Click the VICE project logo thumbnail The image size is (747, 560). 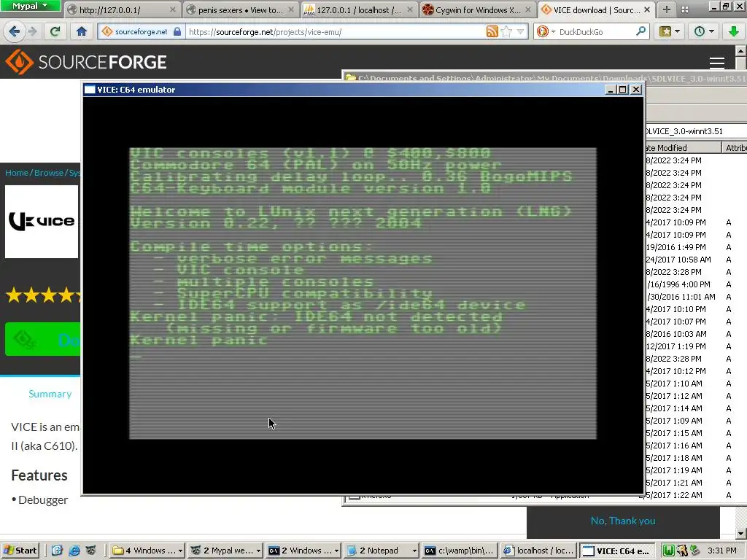tap(42, 222)
